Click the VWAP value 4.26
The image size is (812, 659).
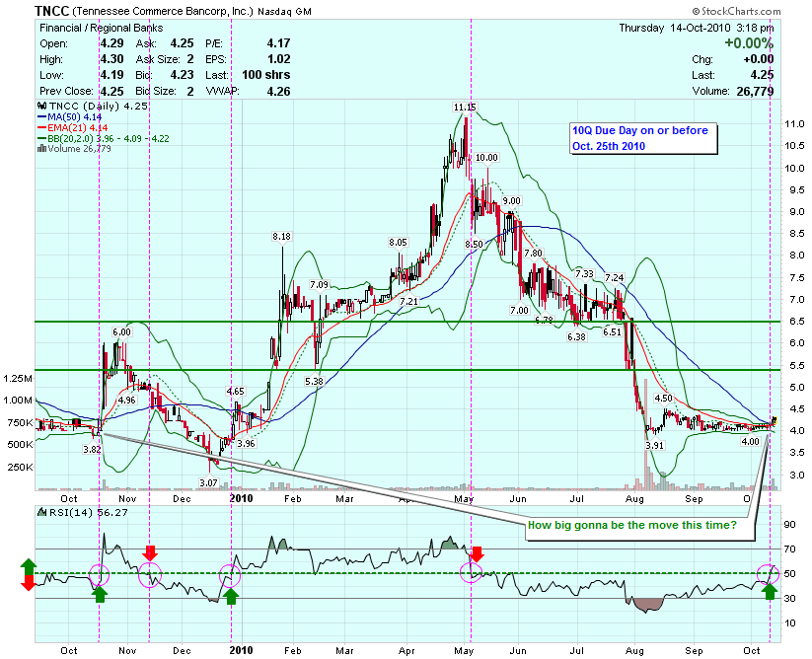278,91
